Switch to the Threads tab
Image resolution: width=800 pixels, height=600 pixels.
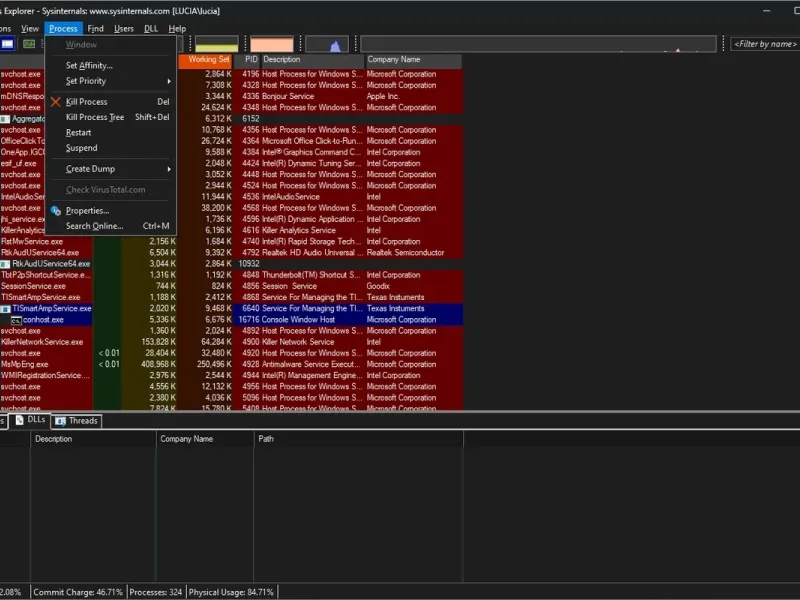click(x=77, y=421)
